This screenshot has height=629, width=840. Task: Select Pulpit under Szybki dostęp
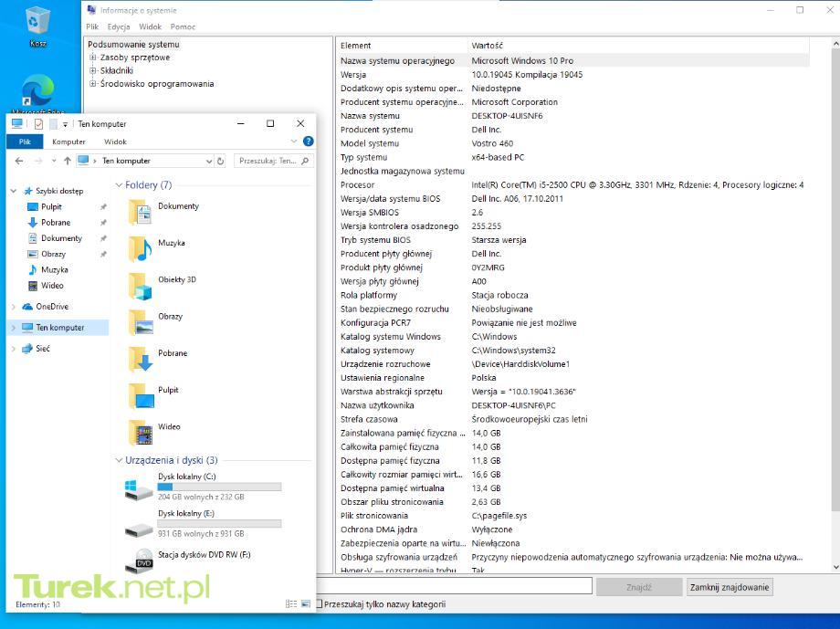coord(51,207)
